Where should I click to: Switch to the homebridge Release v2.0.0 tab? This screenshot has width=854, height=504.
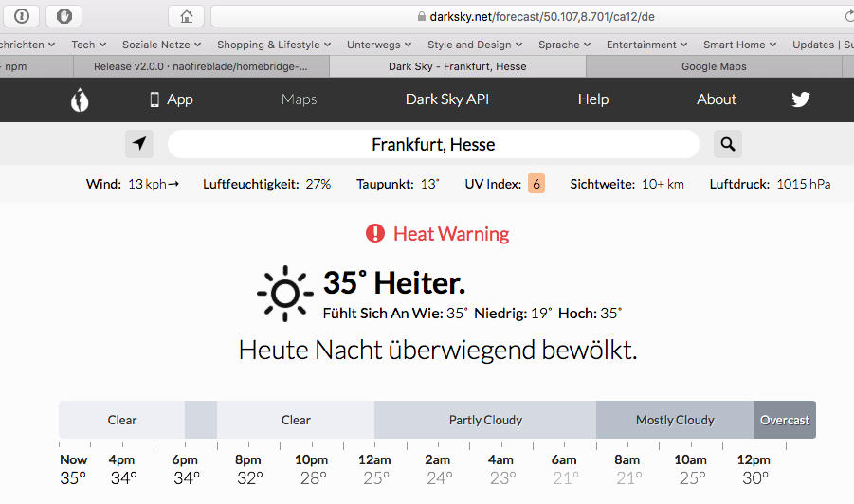point(201,67)
